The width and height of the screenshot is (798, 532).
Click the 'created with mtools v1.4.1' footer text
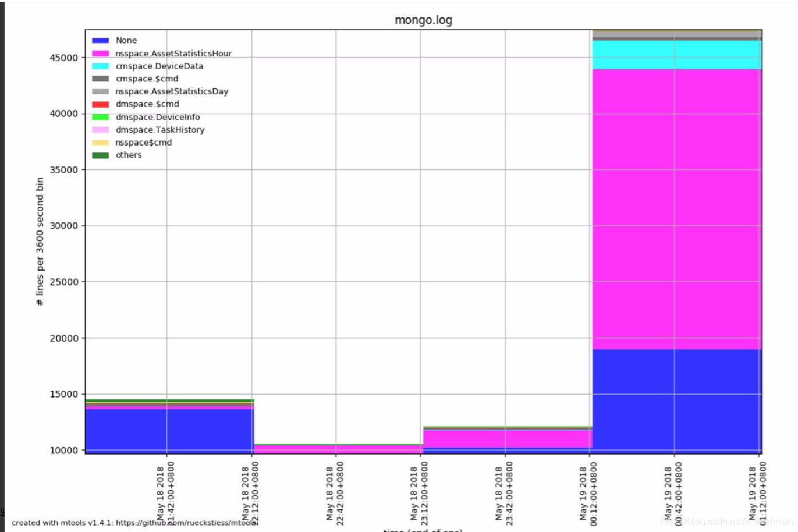tap(134, 523)
